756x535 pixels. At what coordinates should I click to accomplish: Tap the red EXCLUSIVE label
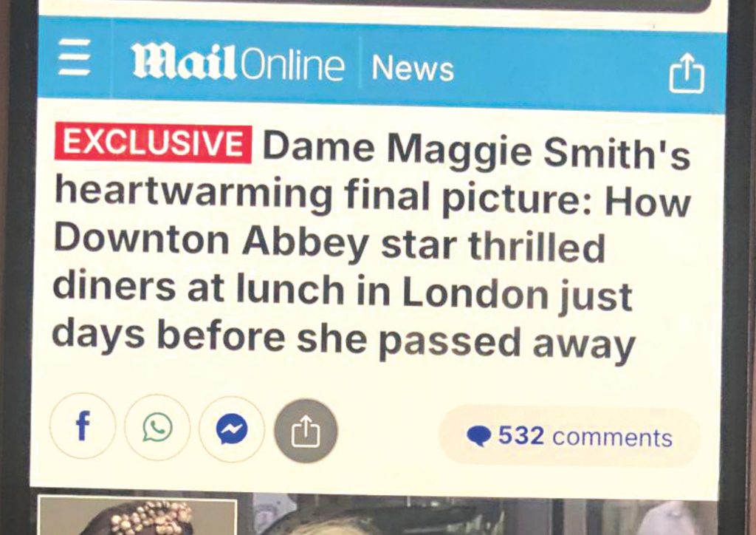tap(154, 143)
